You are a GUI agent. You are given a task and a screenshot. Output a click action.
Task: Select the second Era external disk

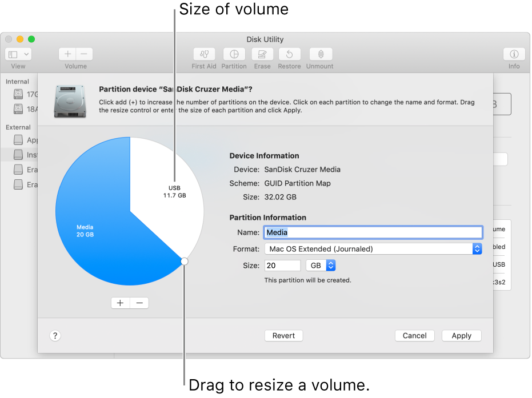[x=26, y=184]
